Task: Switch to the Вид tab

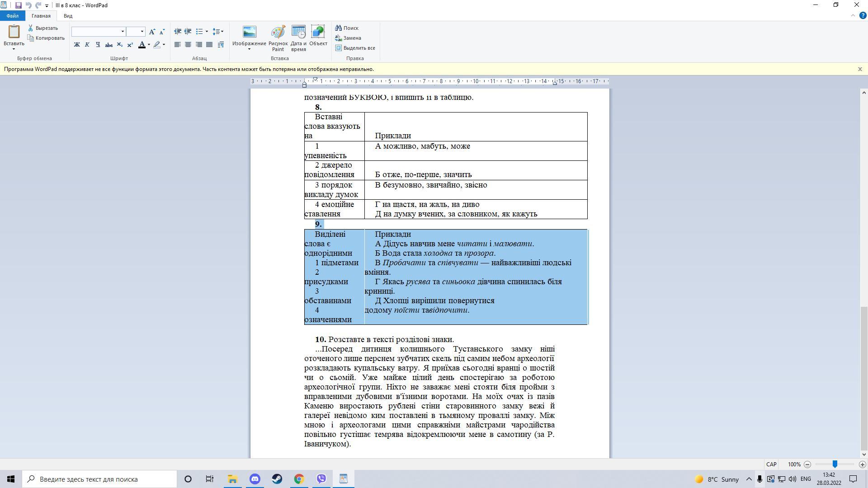Action: pos(68,16)
